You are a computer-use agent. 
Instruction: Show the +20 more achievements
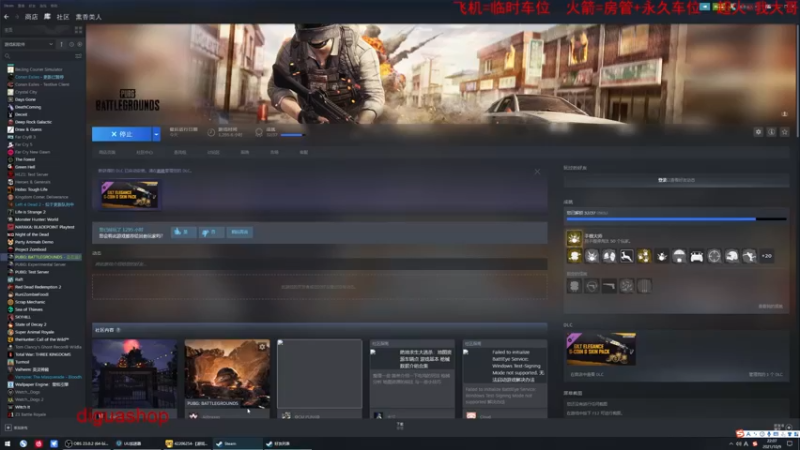pyautogui.click(x=767, y=256)
